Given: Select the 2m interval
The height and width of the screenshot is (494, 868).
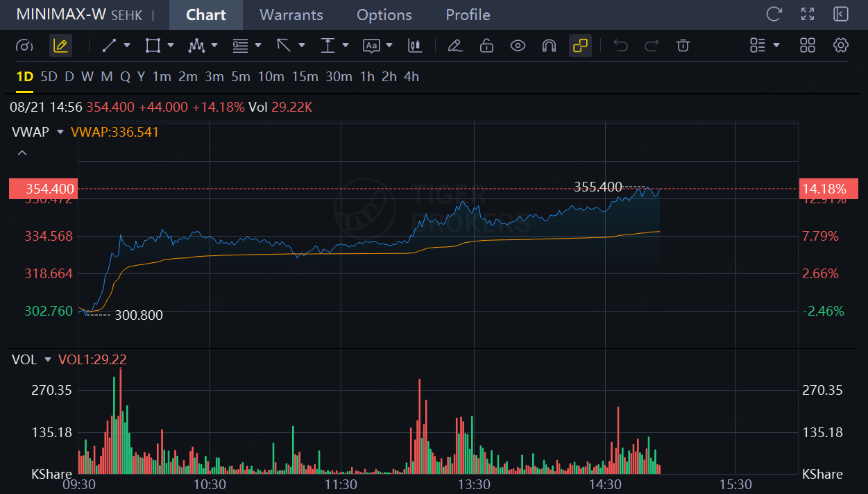Looking at the screenshot, I should 188,77.
